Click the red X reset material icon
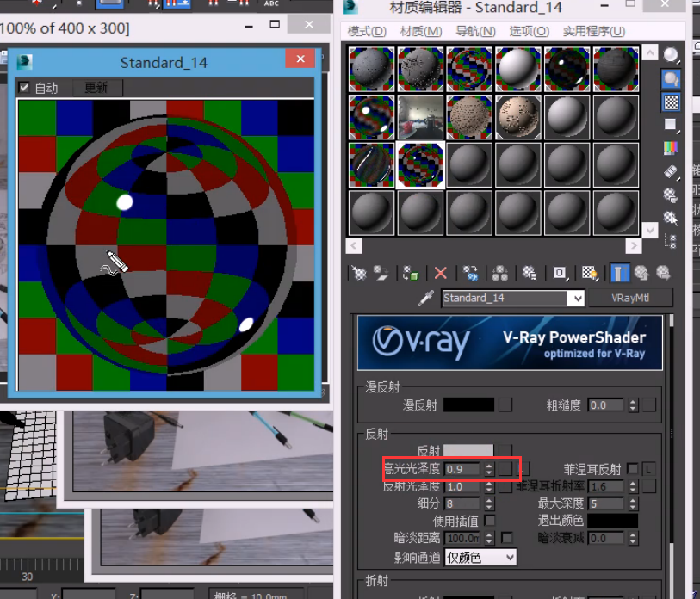This screenshot has height=599, width=700. click(441, 273)
